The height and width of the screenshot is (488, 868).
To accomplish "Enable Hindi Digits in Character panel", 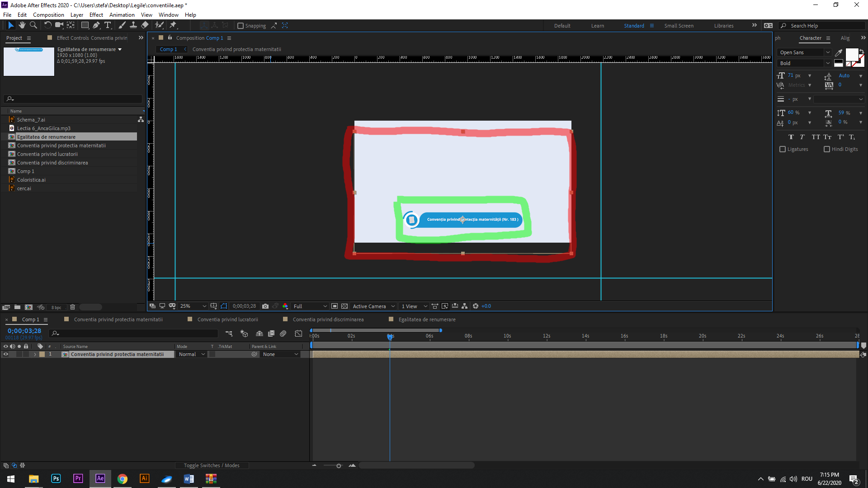I will [826, 149].
